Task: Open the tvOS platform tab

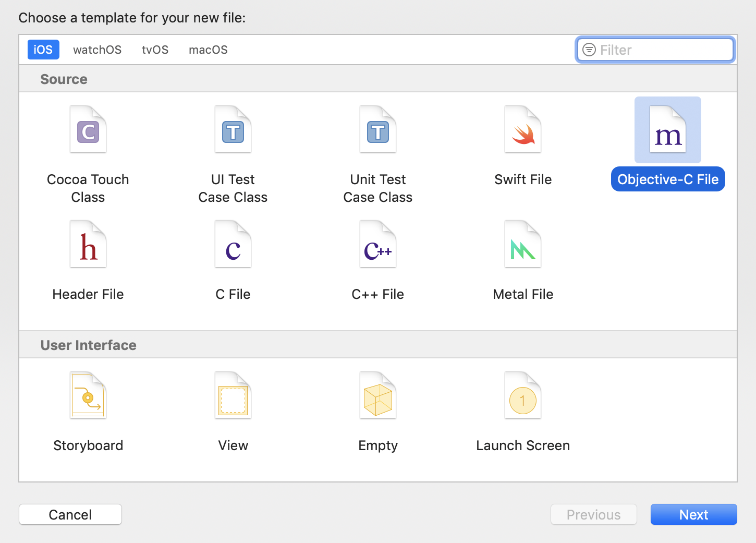Action: [x=155, y=50]
